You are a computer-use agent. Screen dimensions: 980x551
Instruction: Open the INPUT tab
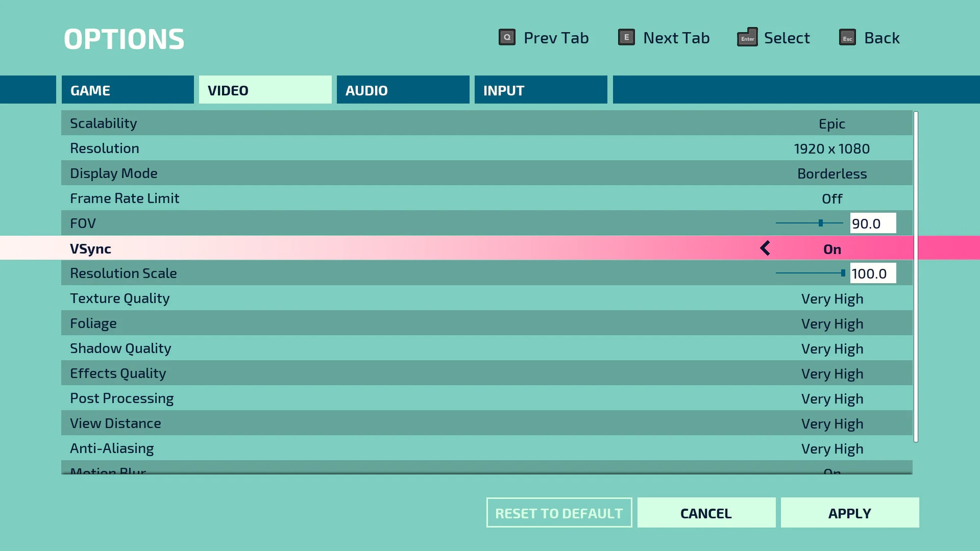[541, 90]
